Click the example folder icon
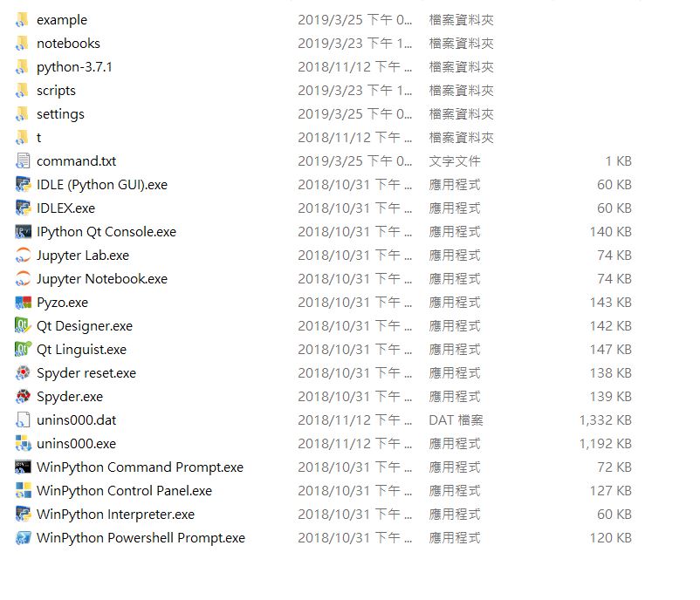700x600 pixels. (x=23, y=20)
